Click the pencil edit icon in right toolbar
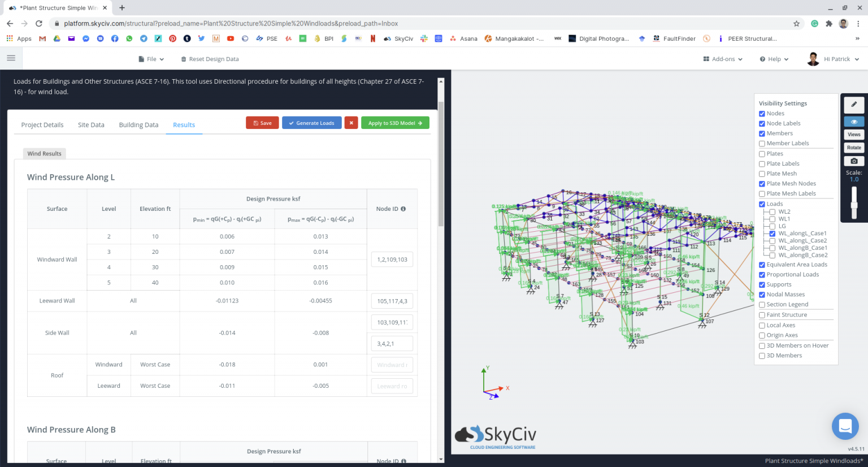Screen dimensions: 868x467 pyautogui.click(x=854, y=105)
